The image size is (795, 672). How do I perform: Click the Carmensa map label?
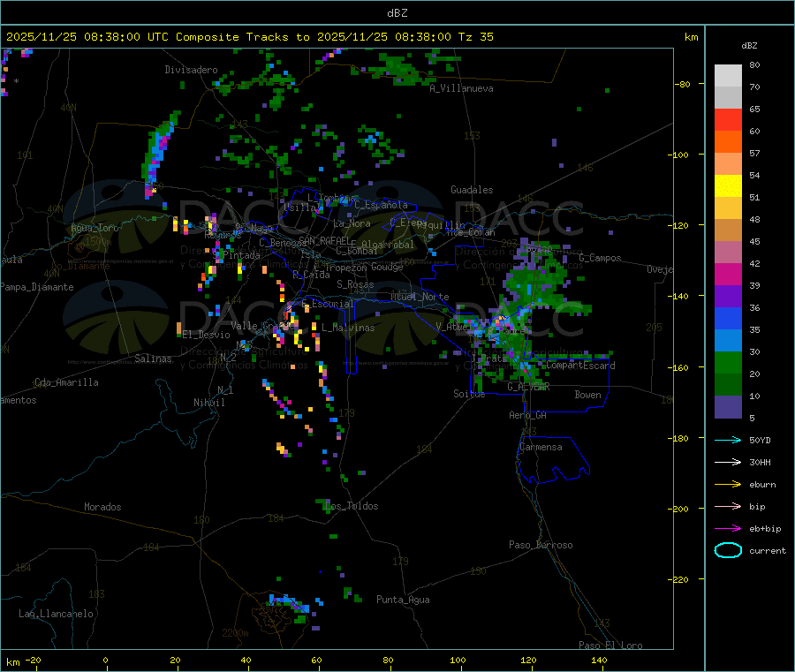click(x=541, y=447)
